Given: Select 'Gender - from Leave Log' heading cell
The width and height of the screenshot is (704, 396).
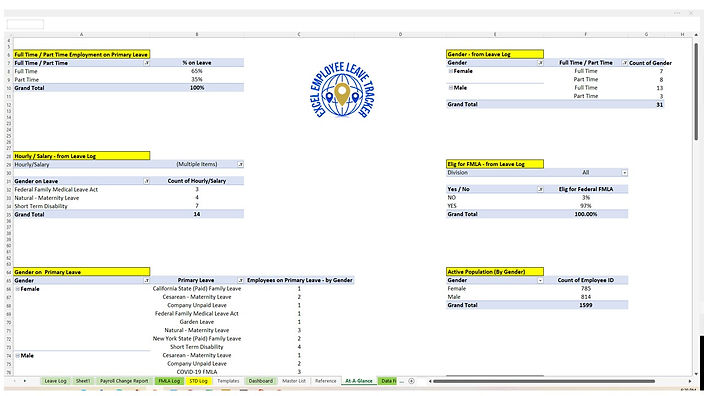Looking at the screenshot, I should point(495,54).
